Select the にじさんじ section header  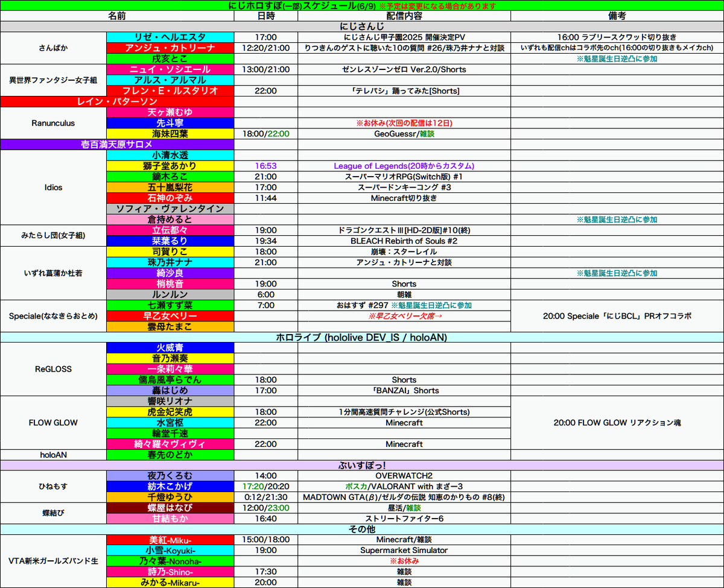[362, 27]
